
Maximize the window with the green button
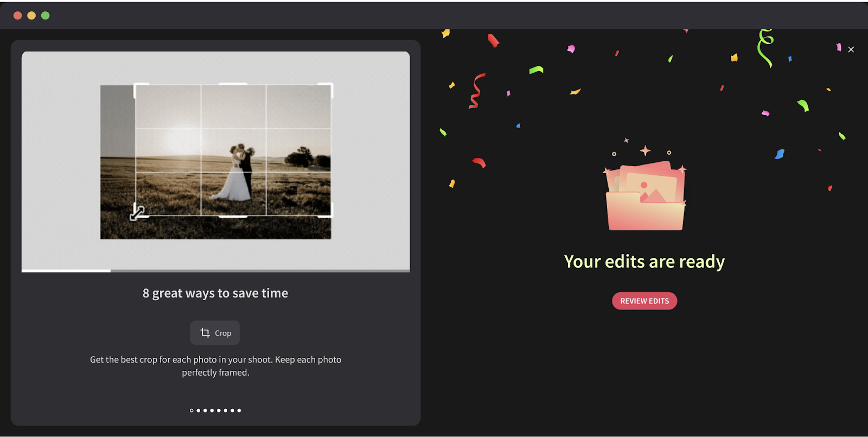tap(46, 15)
